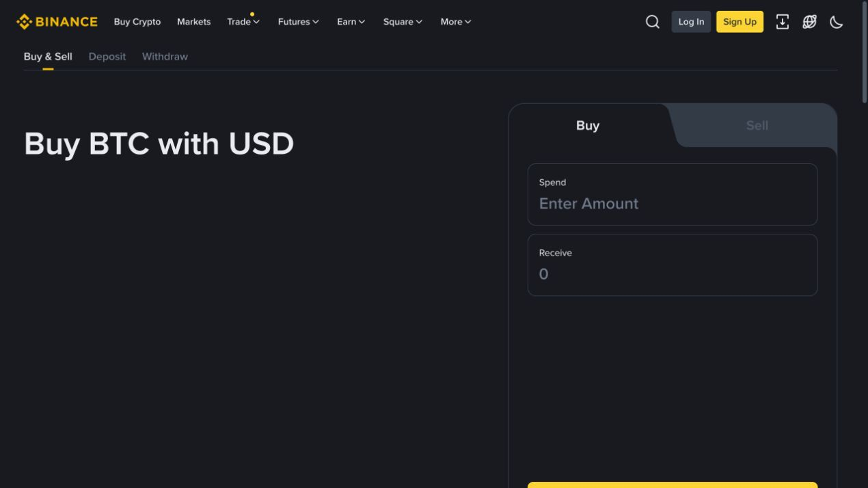Expand the Earn dropdown menu
Image resolution: width=868 pixels, height=488 pixels.
351,22
